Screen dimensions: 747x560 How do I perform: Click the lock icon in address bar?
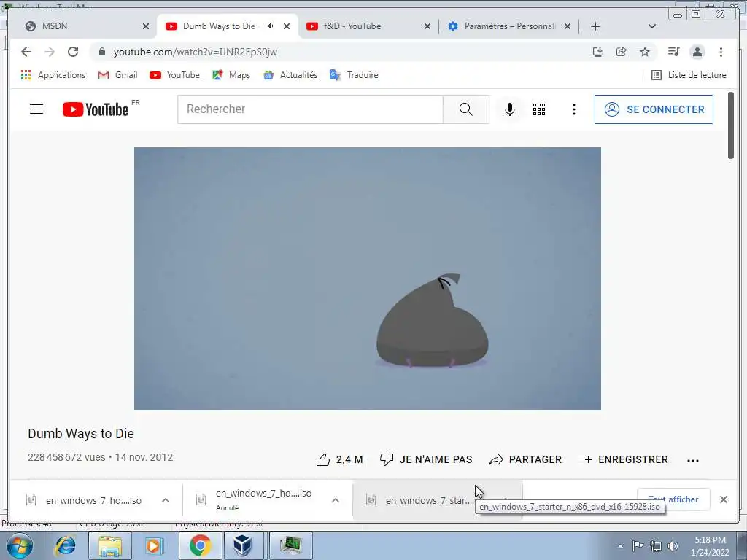click(x=101, y=52)
